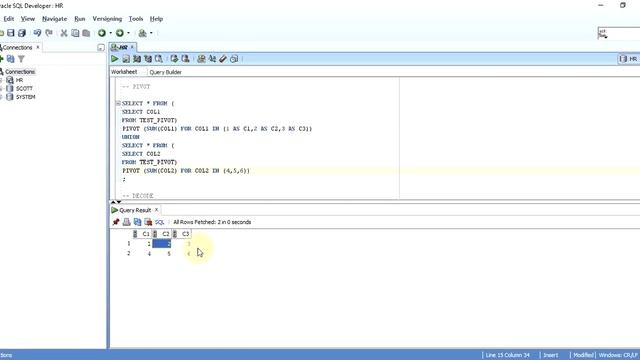Open the Navigate menu
Image resolution: width=640 pixels, height=360 pixels.
pos(54,19)
